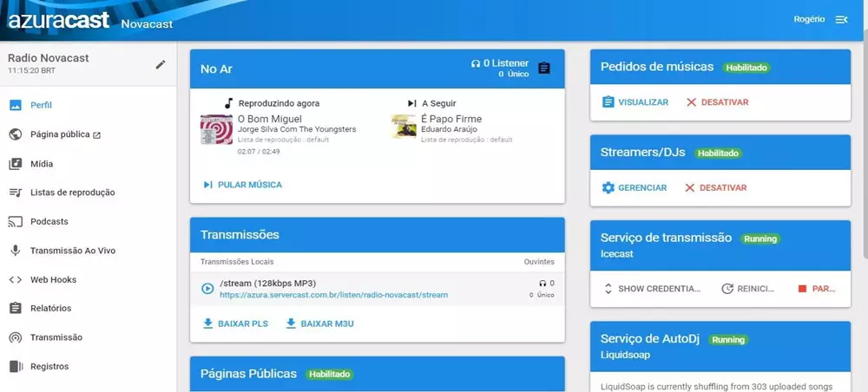Click the Mídia sidebar icon
The image size is (868, 392).
pyautogui.click(x=16, y=164)
